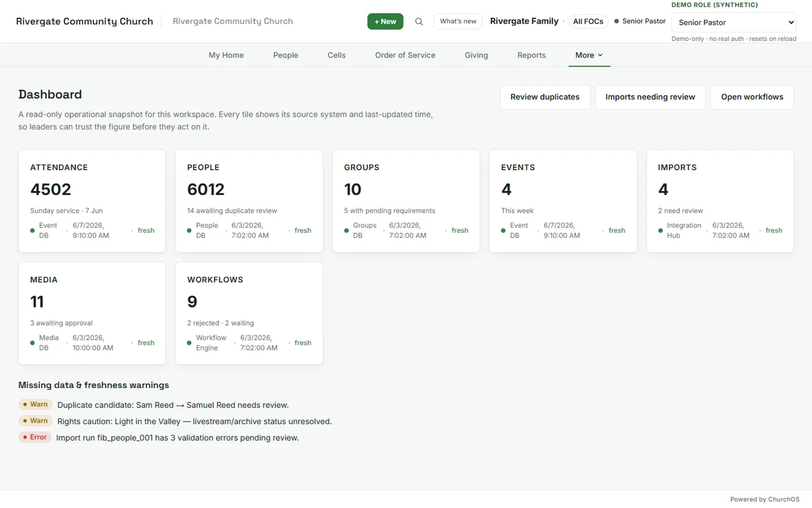812x508 pixels.
Task: Click the Rivergate Community Church logo title
Action: (84, 21)
